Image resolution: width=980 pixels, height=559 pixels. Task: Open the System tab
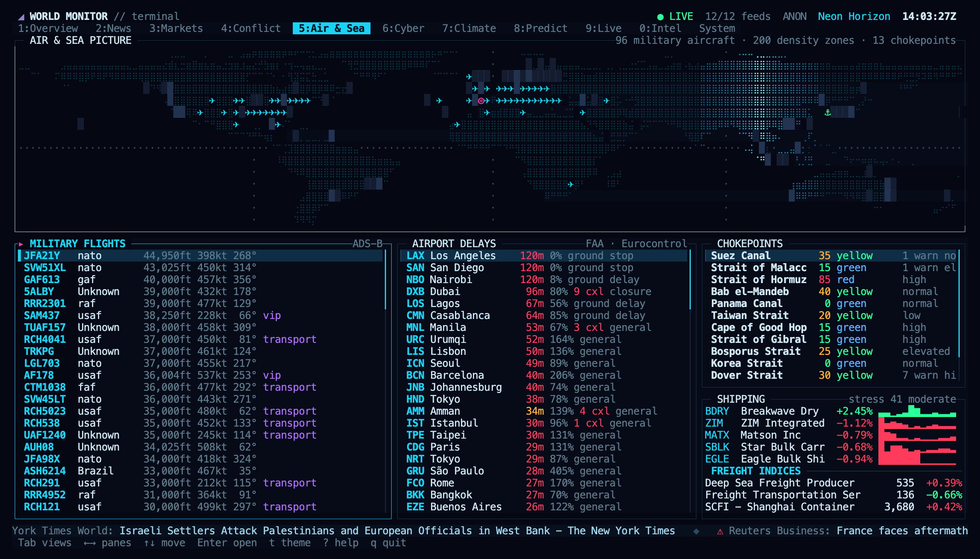coord(717,28)
